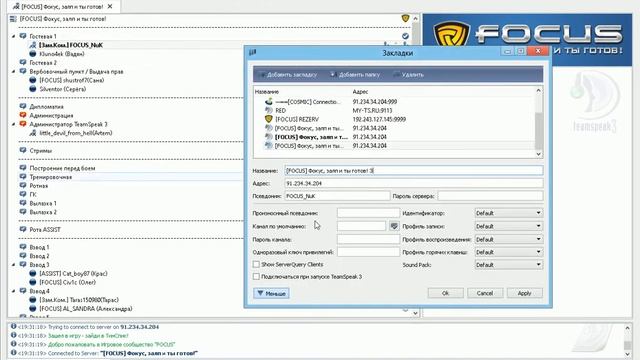Image resolution: width=640 pixels, height=360 pixels.
Task: Collapse Вербовочный пункт / Выдача прав channel
Action: (13, 71)
